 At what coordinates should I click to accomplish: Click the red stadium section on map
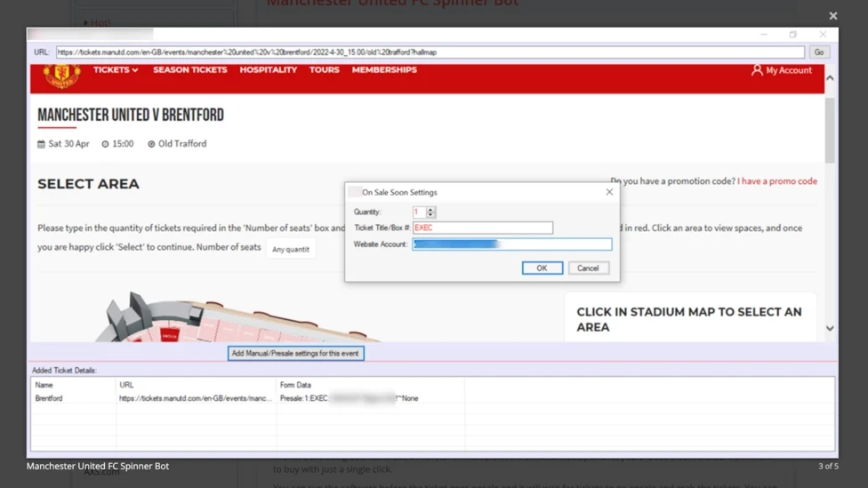point(169,334)
